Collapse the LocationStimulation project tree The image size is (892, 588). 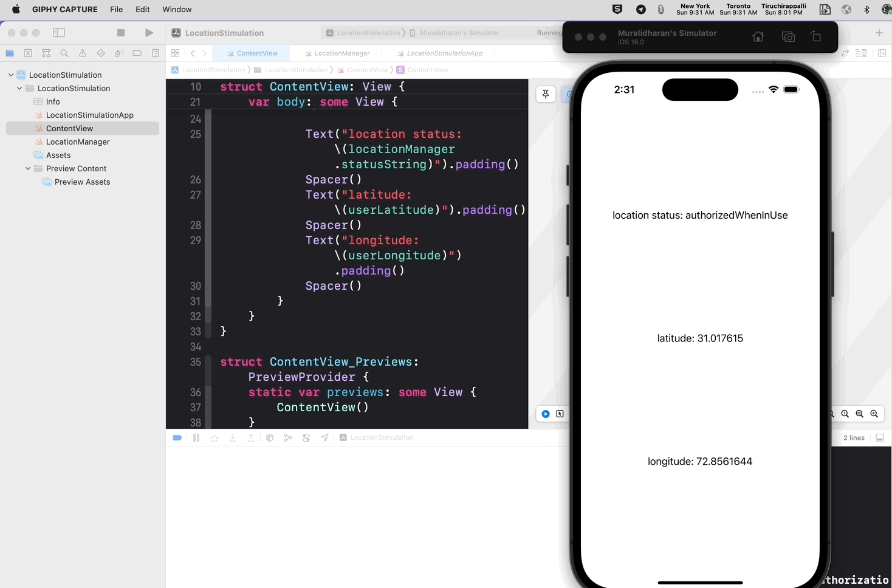[10, 74]
